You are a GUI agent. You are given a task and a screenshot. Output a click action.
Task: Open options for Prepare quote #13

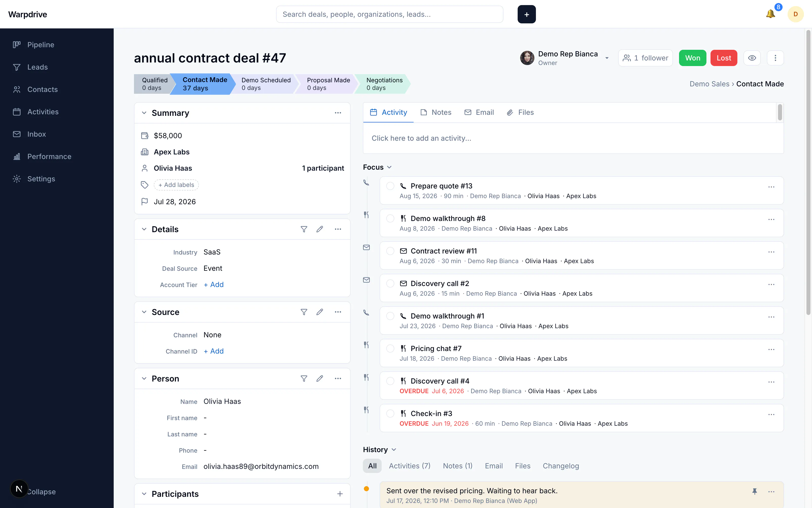[771, 187]
